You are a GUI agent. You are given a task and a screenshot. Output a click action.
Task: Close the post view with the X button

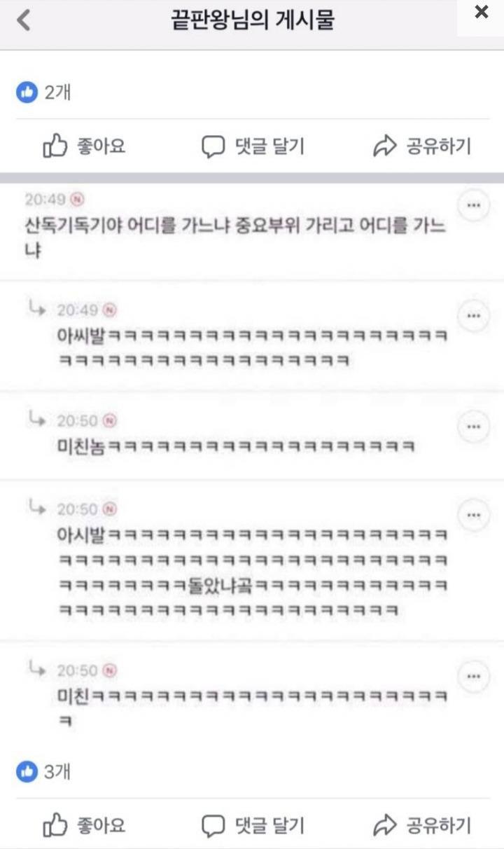point(482,12)
